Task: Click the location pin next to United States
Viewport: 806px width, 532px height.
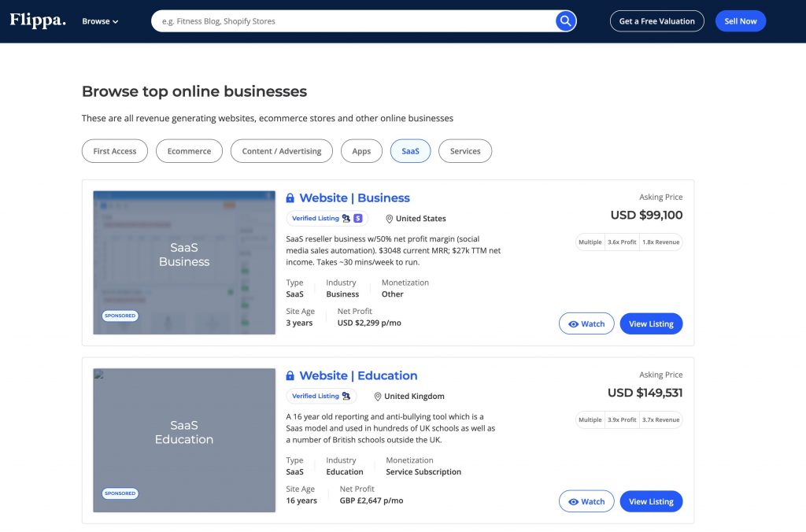Action: click(390, 218)
